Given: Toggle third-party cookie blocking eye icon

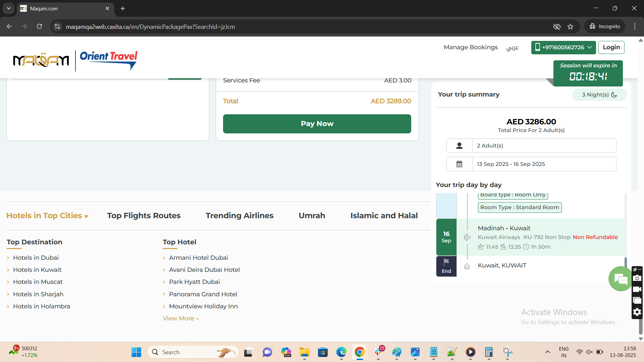Looking at the screenshot, I should coord(556,26).
